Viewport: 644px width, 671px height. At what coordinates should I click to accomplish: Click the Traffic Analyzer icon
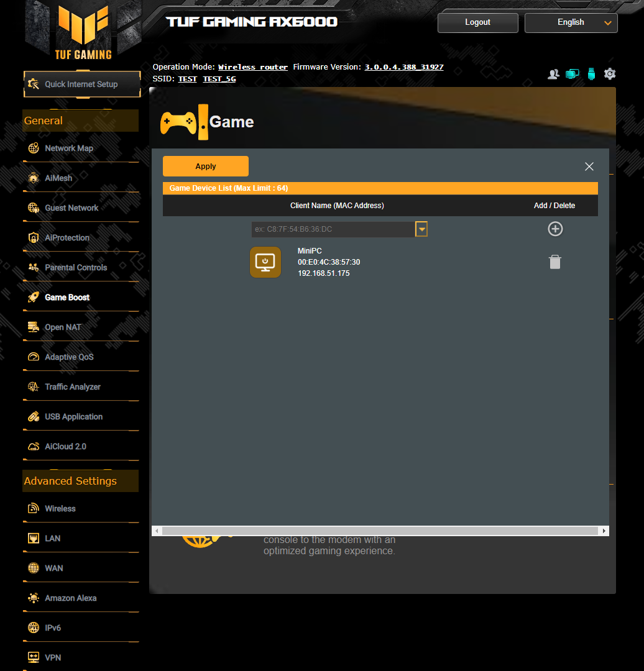coord(34,387)
